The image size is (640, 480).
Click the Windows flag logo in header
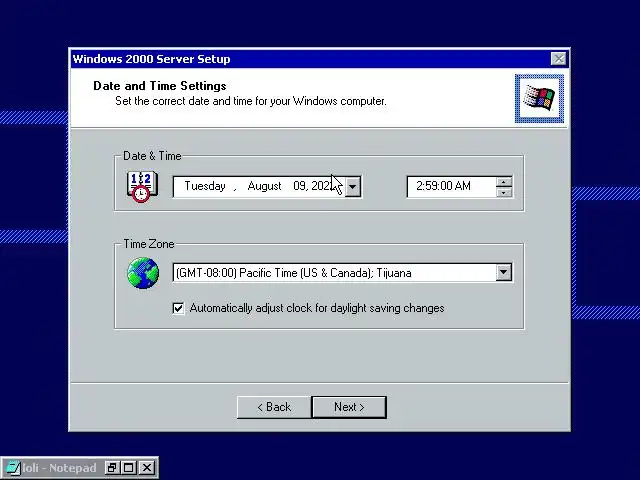pos(539,98)
